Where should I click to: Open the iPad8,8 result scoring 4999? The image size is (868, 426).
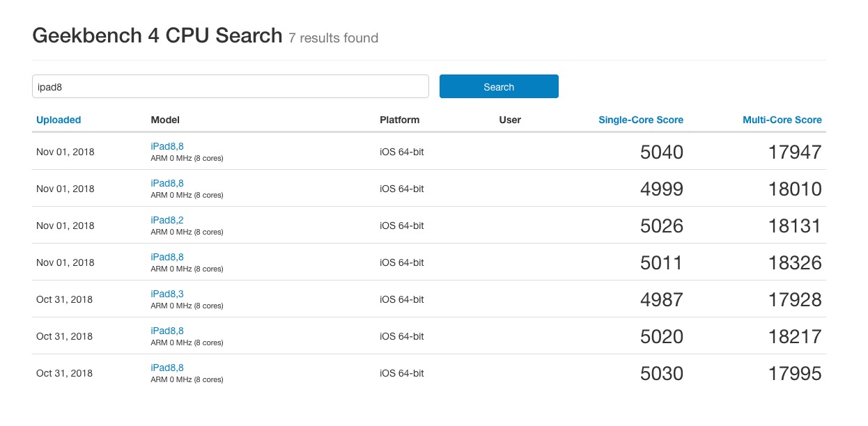[167, 183]
